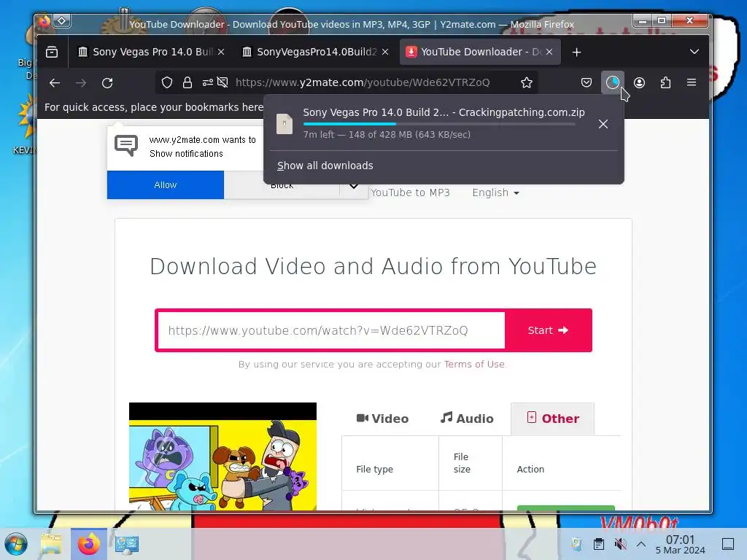Click the Firefox window title bar pin icon
The width and height of the screenshot is (747, 560).
click(62, 20)
